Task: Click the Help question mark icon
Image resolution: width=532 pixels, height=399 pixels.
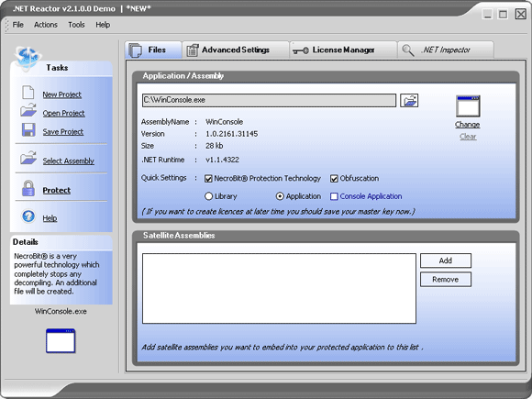Action: coord(28,216)
